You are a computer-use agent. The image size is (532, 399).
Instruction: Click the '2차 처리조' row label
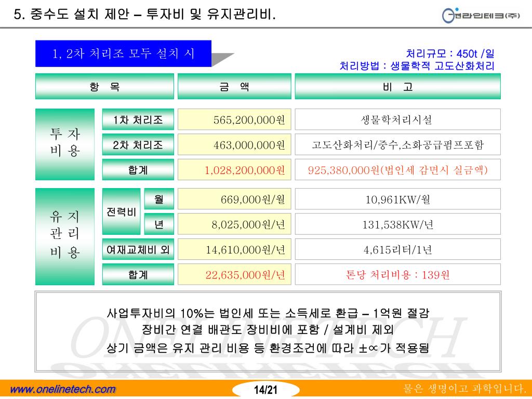click(x=138, y=144)
